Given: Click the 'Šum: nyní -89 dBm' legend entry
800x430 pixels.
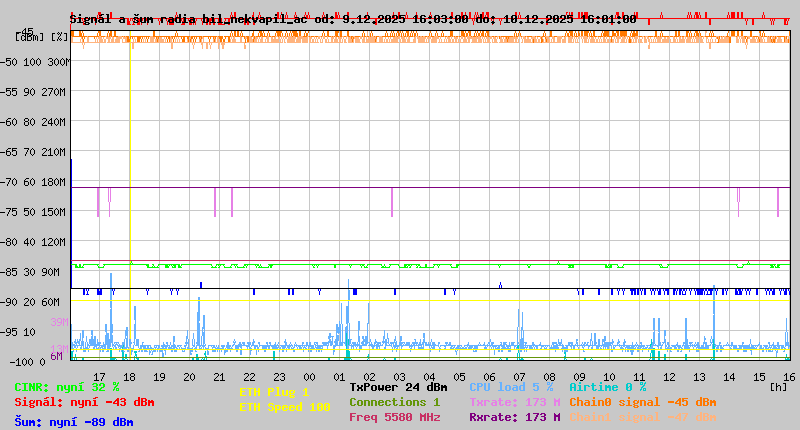Looking at the screenshot, I should [74, 422].
